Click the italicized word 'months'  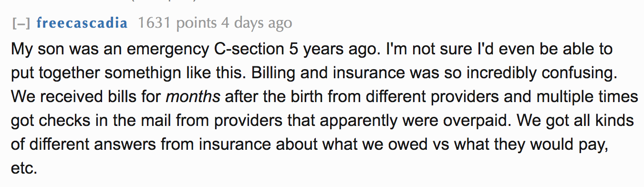[x=193, y=97]
